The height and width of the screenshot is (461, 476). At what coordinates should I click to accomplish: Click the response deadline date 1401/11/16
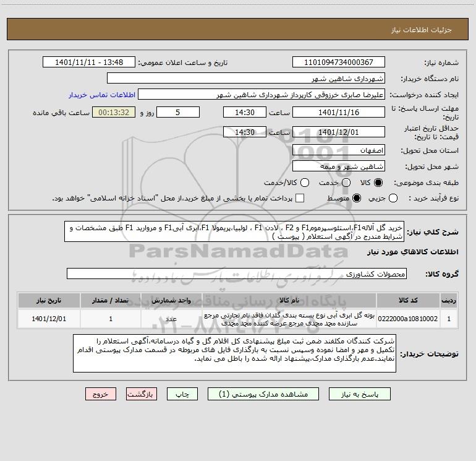tap(339, 112)
